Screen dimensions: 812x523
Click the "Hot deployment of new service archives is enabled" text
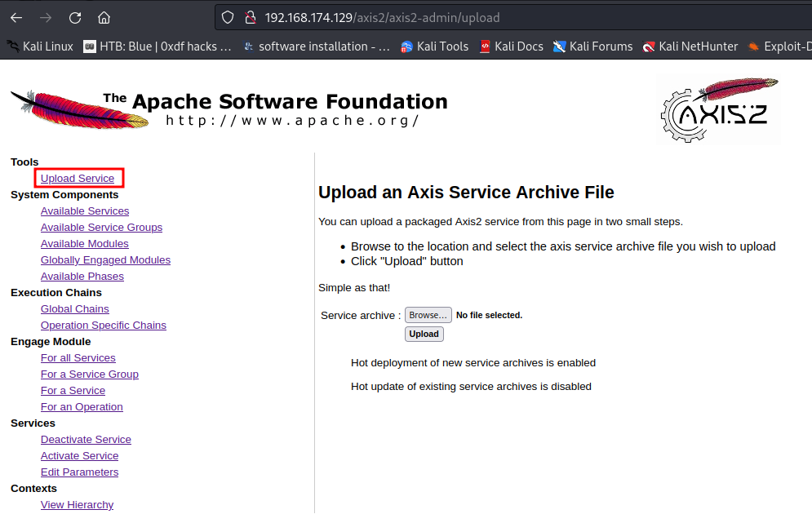[473, 363]
